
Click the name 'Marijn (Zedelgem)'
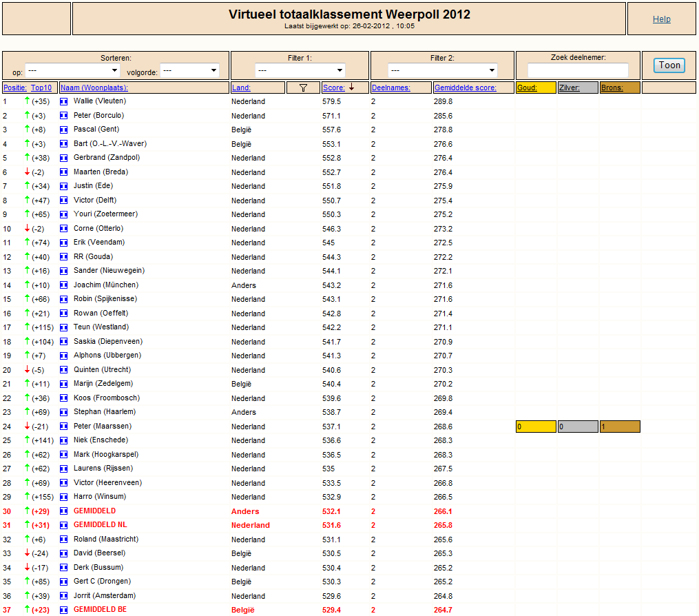click(103, 384)
